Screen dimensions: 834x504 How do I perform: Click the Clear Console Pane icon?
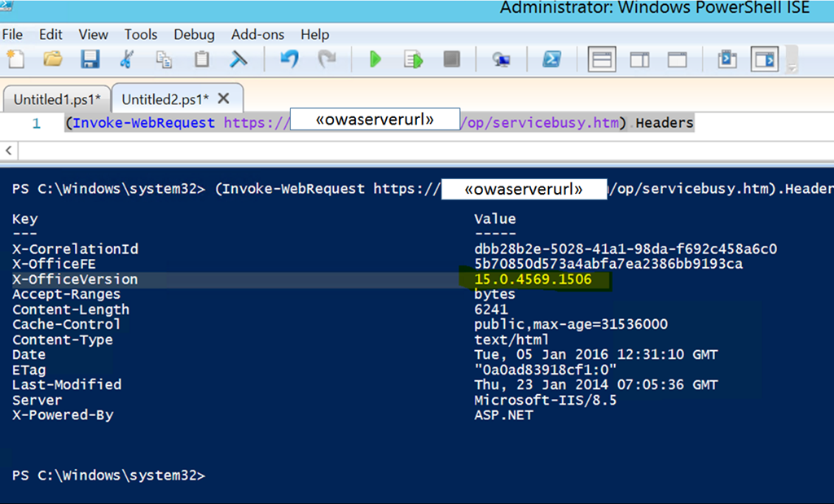click(x=239, y=59)
